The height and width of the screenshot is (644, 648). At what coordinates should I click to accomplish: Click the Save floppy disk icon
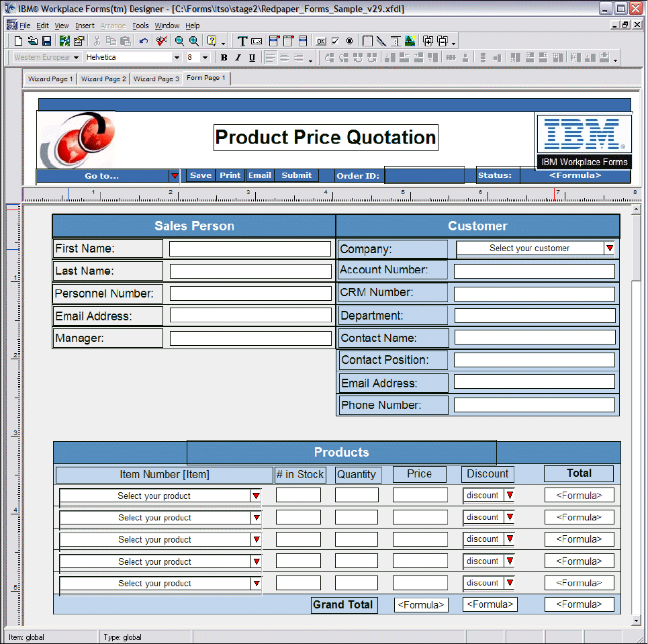(x=47, y=41)
